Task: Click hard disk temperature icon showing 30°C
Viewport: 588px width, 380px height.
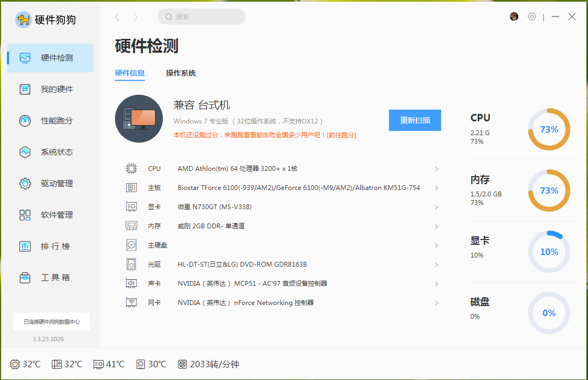Action: pyautogui.click(x=140, y=364)
